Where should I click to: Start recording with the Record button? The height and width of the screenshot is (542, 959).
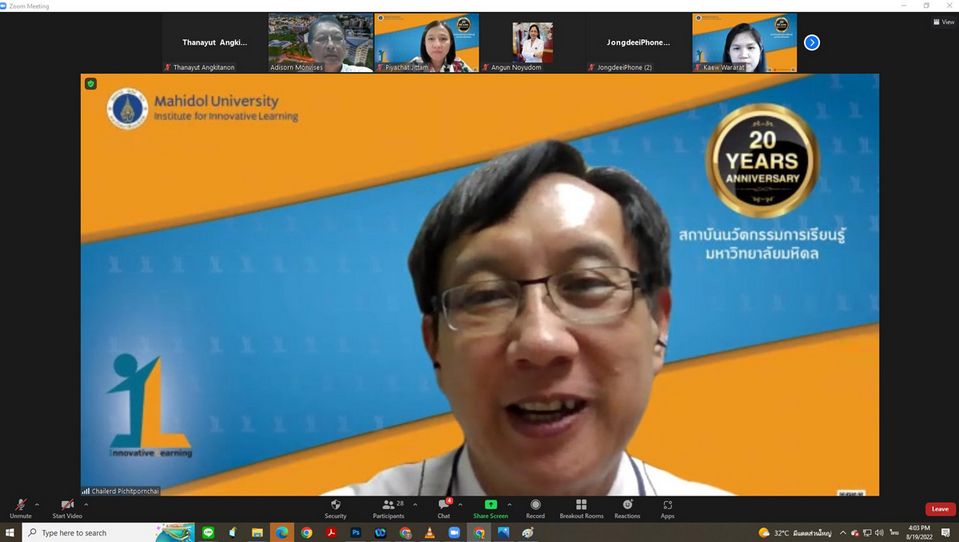tap(535, 508)
